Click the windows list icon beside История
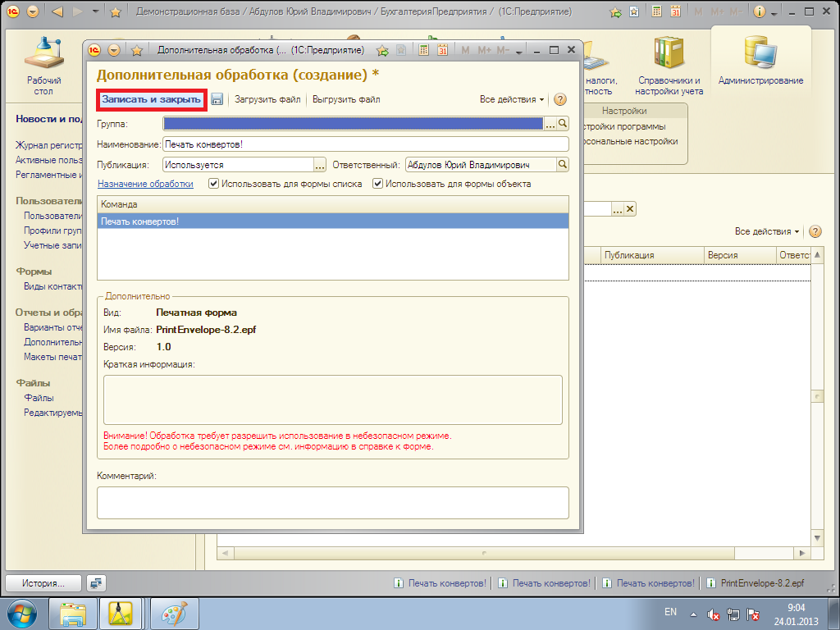Viewport: 840px width, 630px height. click(x=97, y=583)
